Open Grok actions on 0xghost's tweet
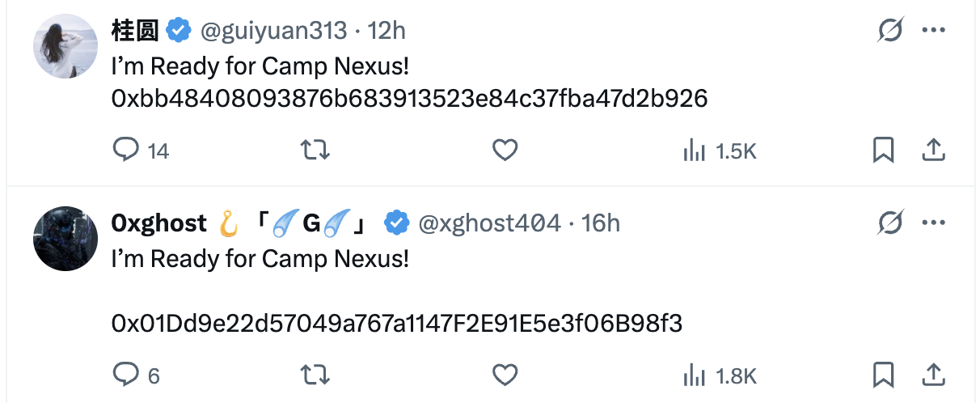The width and height of the screenshot is (980, 403). click(x=890, y=223)
